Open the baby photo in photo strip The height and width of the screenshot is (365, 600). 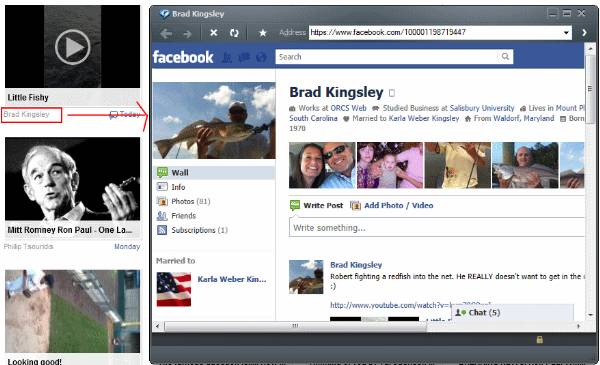click(390, 165)
